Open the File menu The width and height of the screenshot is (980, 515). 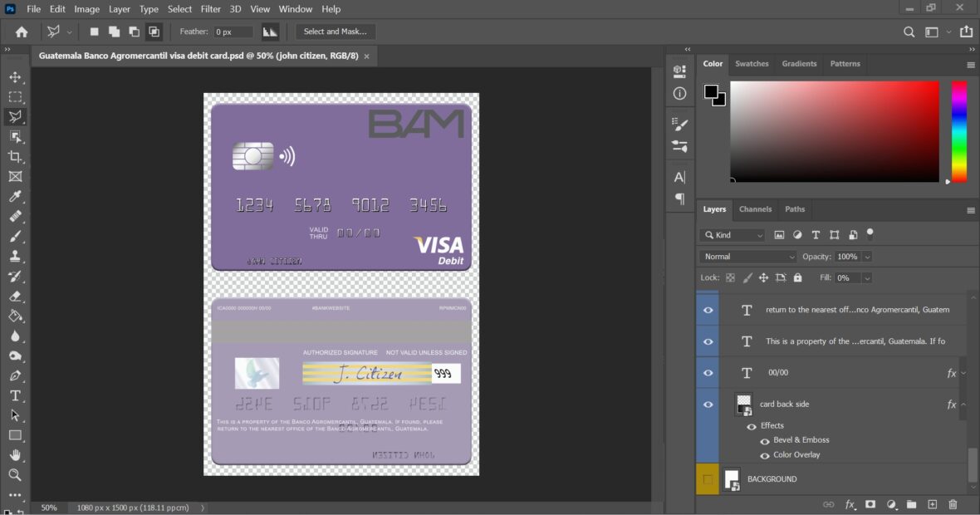34,9
